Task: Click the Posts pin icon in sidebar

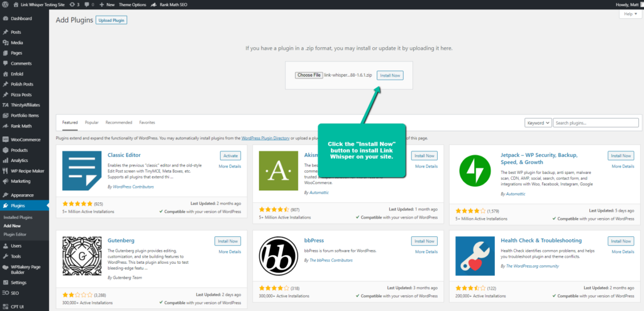Action: [x=5, y=32]
